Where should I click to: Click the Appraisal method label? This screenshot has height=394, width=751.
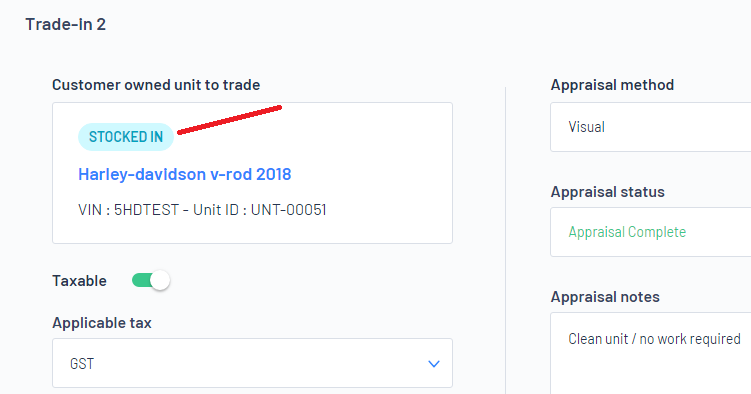[612, 85]
